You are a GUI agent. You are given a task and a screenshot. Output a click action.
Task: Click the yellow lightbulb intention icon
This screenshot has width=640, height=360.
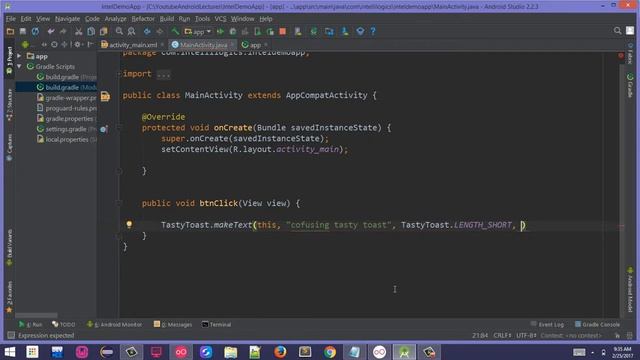click(129, 224)
